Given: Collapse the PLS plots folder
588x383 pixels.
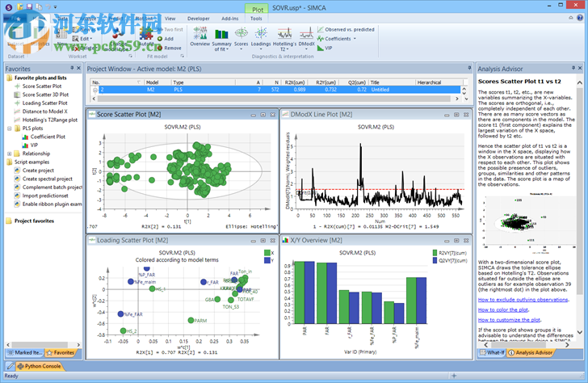Looking at the screenshot, I should [9, 128].
